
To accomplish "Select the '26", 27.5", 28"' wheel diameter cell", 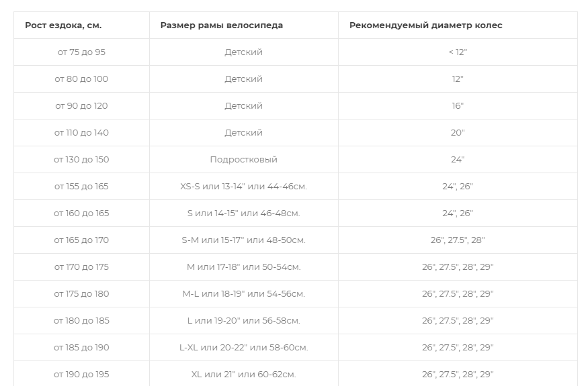I will click(458, 240).
